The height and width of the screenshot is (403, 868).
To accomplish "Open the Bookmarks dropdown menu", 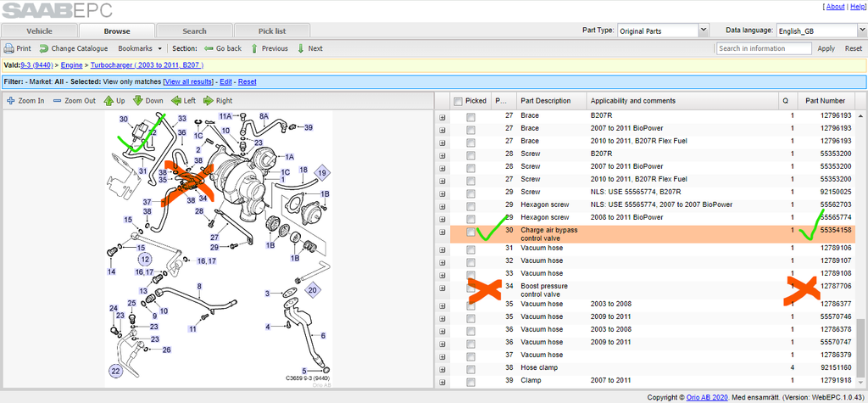I will tap(140, 48).
